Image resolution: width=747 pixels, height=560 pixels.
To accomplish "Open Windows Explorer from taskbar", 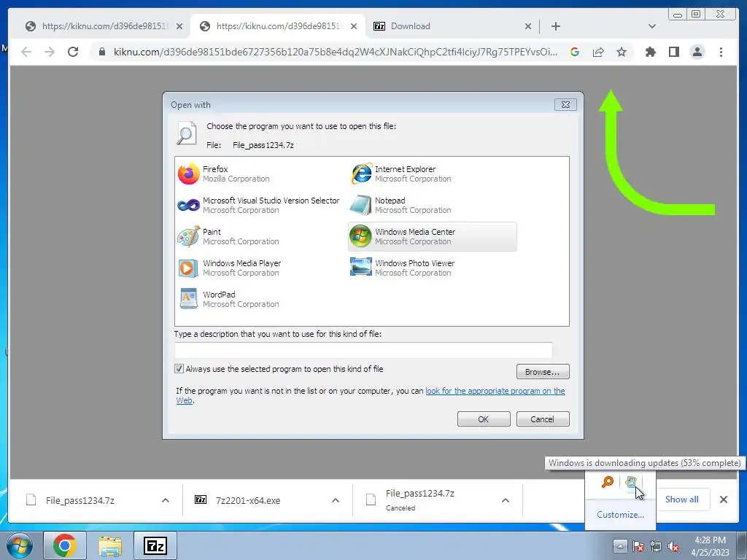I will (110, 545).
